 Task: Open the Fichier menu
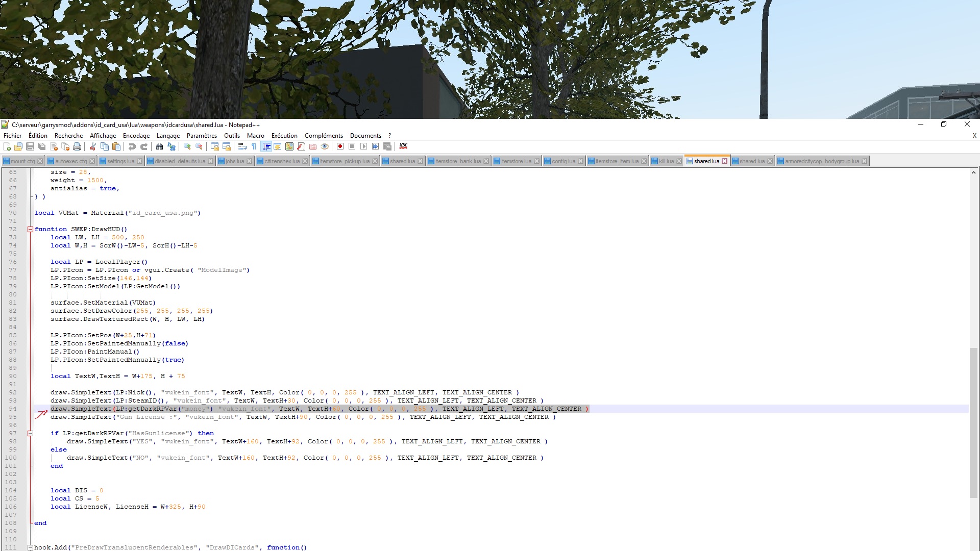tap(11, 135)
